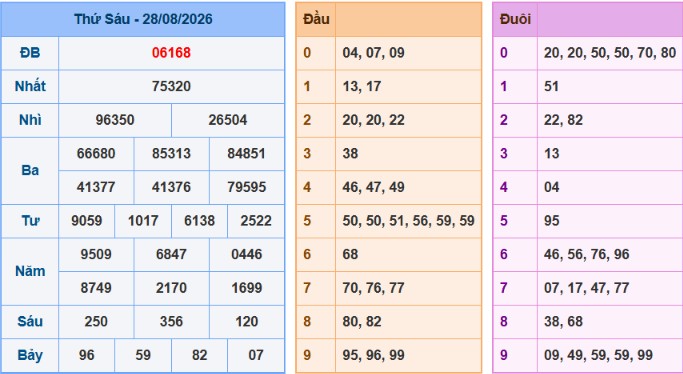Select third prize number 41376
683x374 pixels.
[171, 187]
